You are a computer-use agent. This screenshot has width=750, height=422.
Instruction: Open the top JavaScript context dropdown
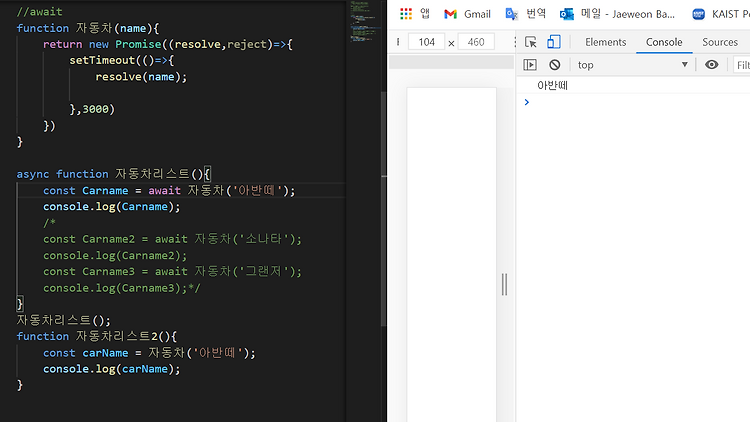click(632, 65)
